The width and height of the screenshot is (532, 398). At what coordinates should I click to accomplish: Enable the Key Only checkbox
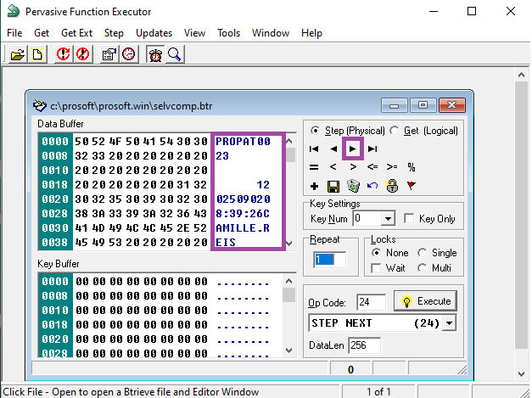coord(409,218)
